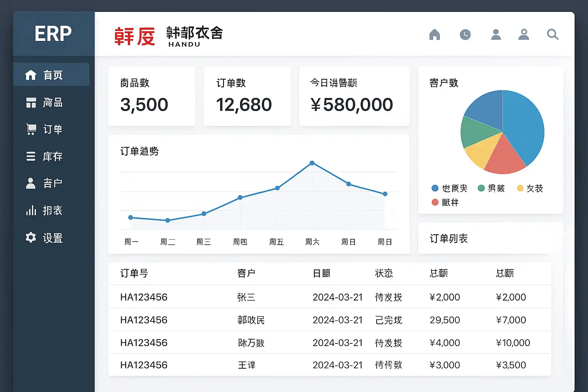Select the highlighted home item in sidebar
Image resolution: width=588 pixels, height=392 pixels.
point(52,75)
